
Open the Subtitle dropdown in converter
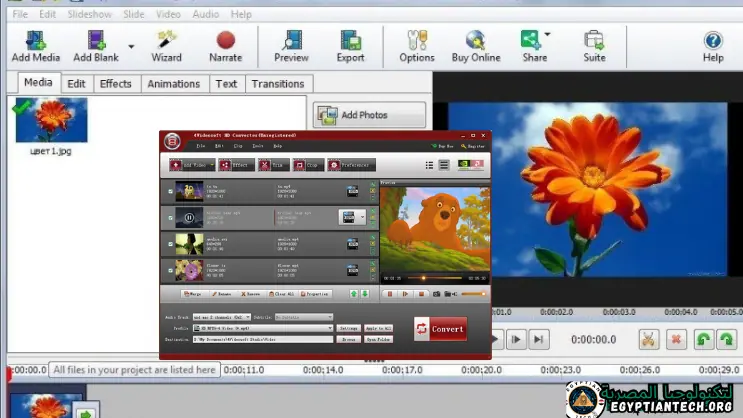[x=330, y=317]
